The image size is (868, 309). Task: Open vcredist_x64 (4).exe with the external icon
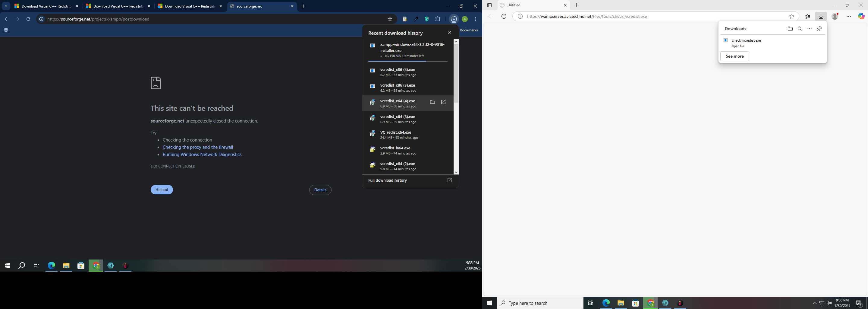(443, 102)
